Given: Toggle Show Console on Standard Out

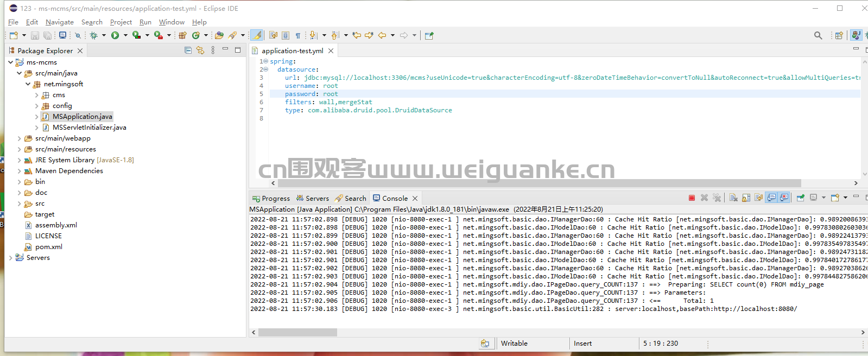Looking at the screenshot, I should 771,198.
